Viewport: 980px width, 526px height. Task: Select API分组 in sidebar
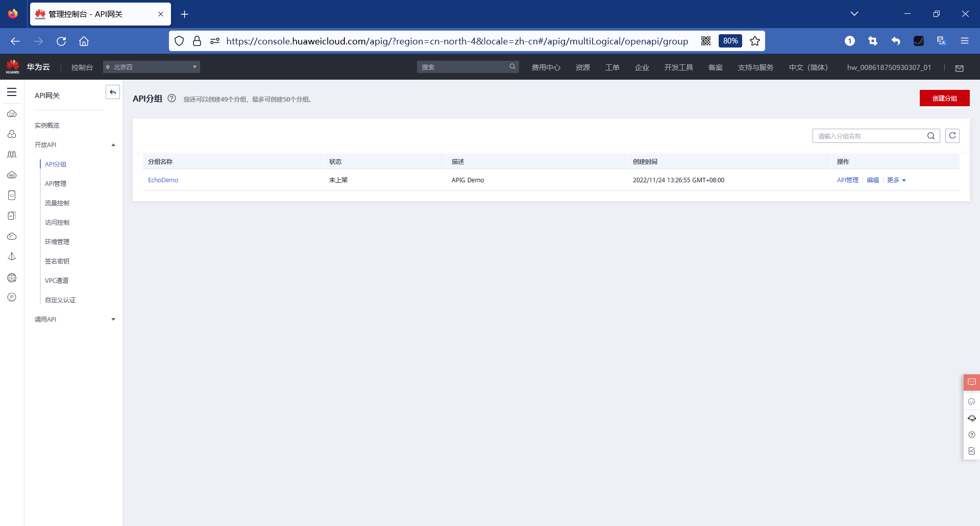coord(56,164)
